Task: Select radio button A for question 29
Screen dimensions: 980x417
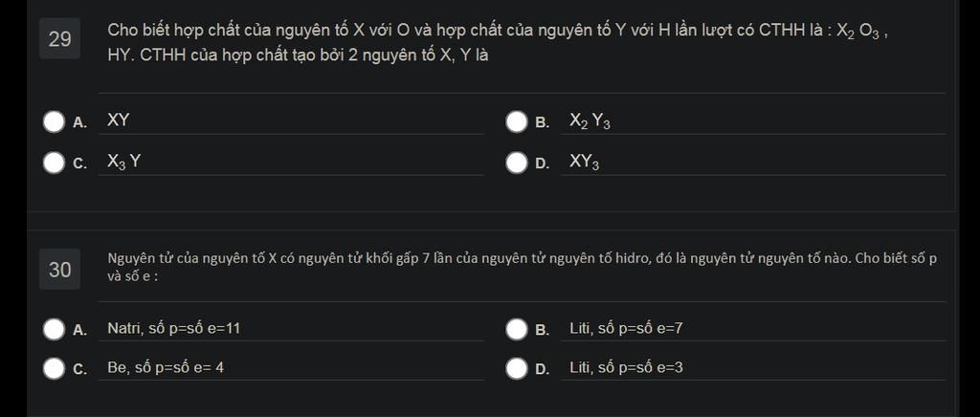Action: tap(54, 121)
